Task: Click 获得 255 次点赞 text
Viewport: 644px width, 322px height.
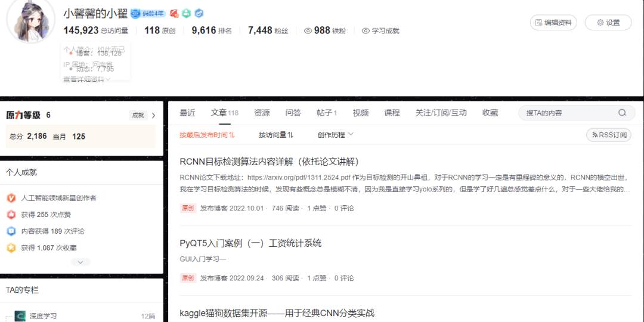Action: [47, 215]
